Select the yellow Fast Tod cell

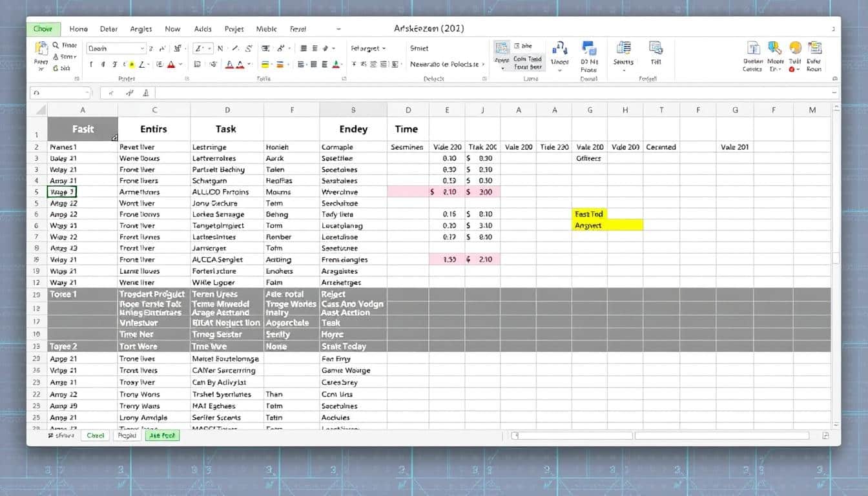coord(590,214)
